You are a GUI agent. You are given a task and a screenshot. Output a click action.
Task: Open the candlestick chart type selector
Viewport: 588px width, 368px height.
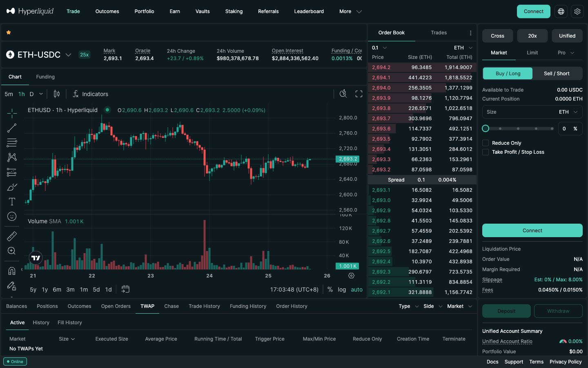coord(57,94)
